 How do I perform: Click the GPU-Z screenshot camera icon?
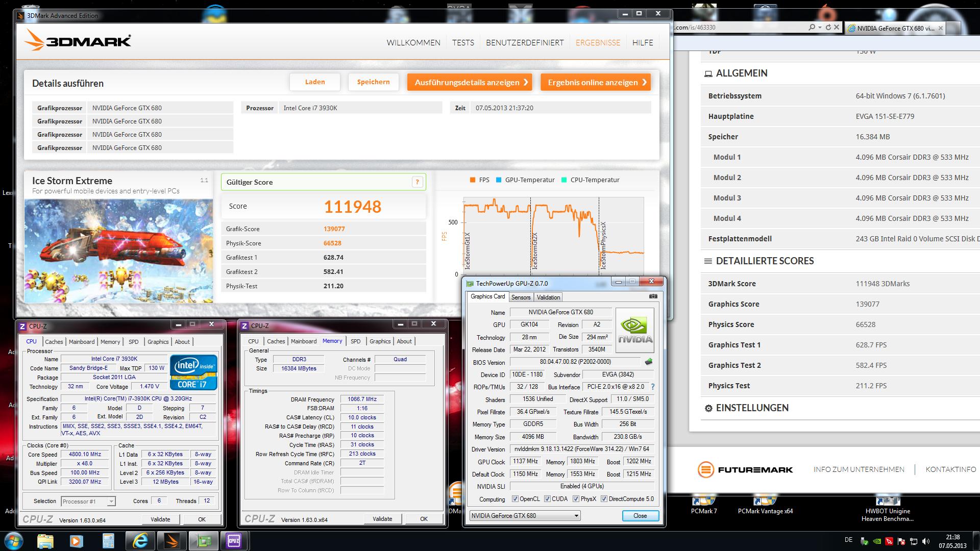coord(653,296)
